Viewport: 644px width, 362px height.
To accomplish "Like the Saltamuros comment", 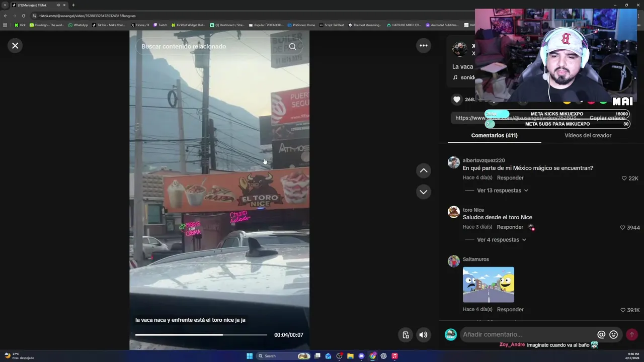I will coord(623,310).
